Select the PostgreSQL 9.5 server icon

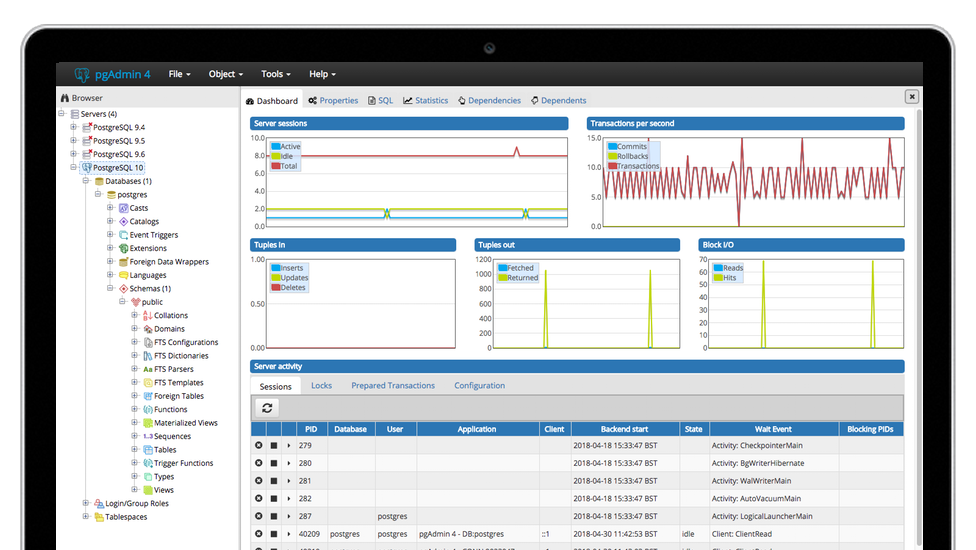pos(87,141)
